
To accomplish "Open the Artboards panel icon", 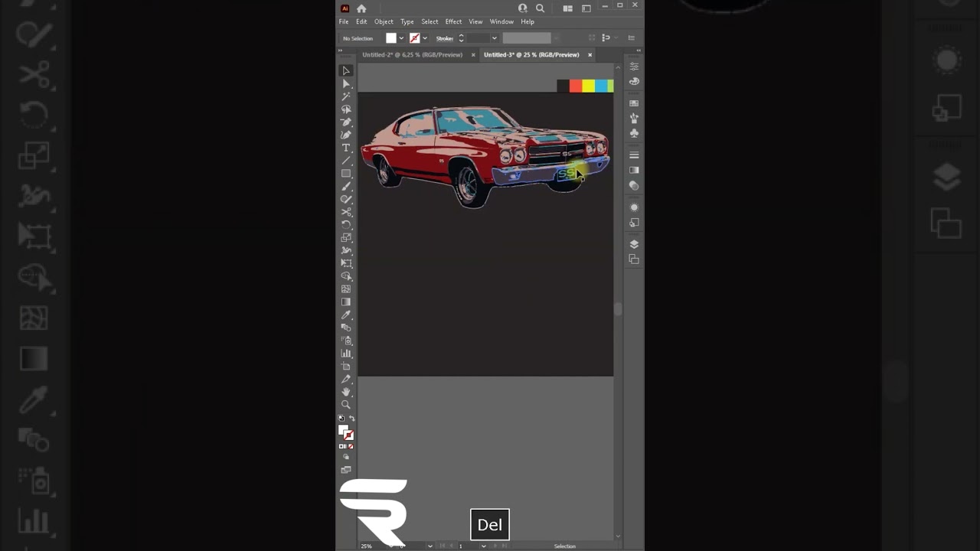I will [634, 259].
